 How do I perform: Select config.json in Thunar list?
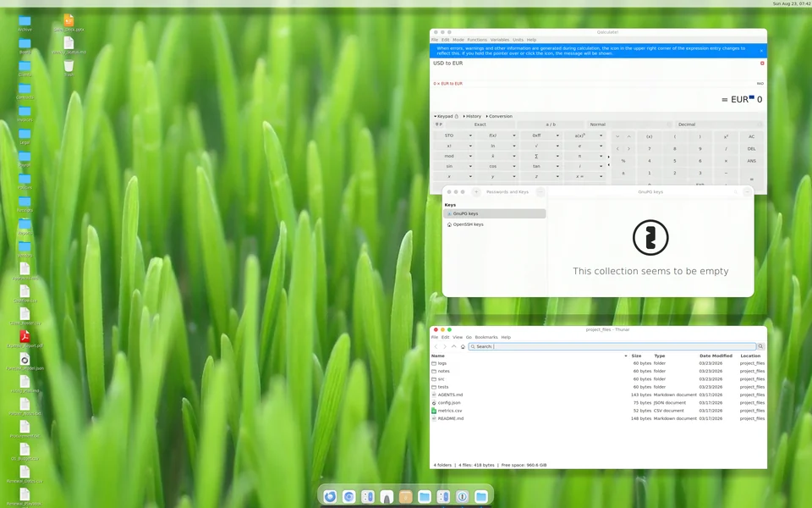(x=598, y=403)
